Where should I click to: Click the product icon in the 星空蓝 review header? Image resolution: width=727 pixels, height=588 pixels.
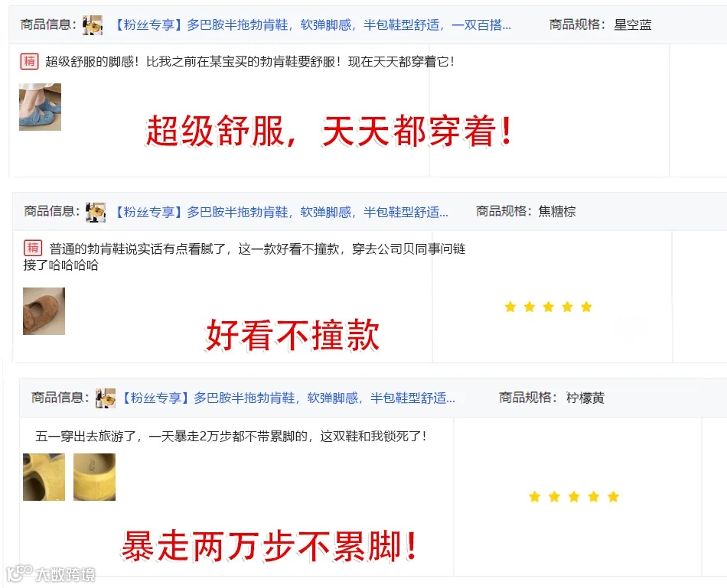tap(93, 25)
